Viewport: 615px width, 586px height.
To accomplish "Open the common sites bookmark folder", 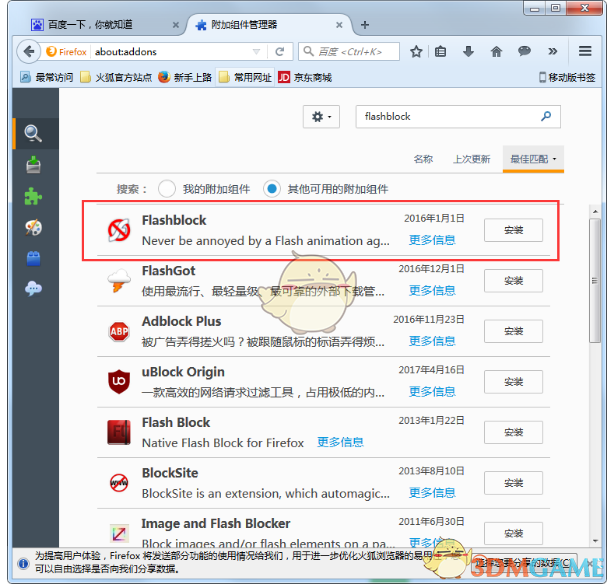I will click(x=245, y=77).
